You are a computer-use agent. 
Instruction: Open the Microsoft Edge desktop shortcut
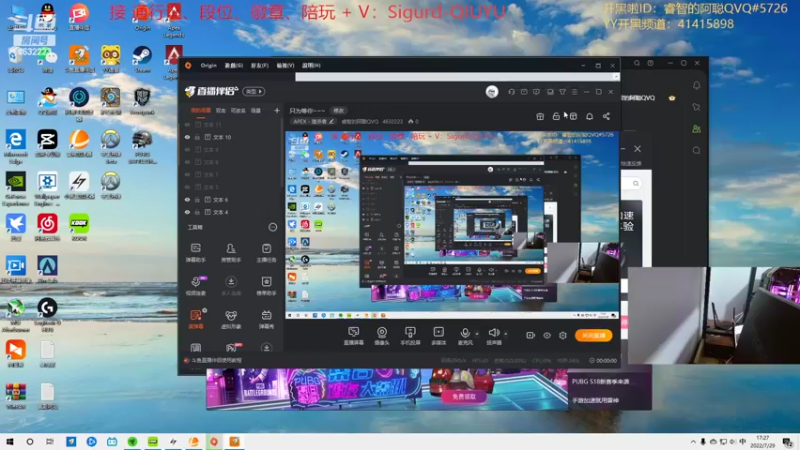click(16, 145)
